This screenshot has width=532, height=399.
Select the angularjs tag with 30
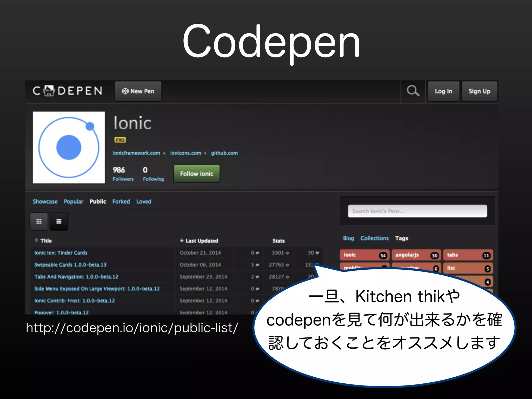click(416, 255)
